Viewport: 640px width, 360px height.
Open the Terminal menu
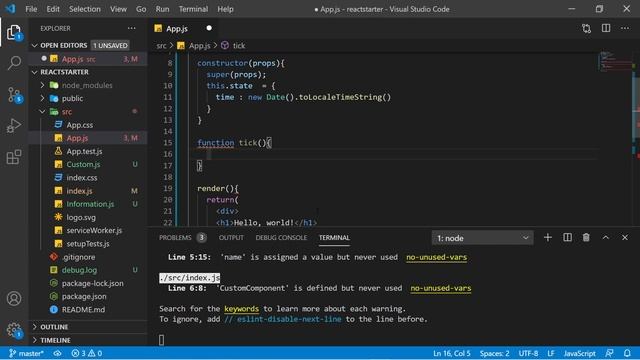click(x=193, y=9)
